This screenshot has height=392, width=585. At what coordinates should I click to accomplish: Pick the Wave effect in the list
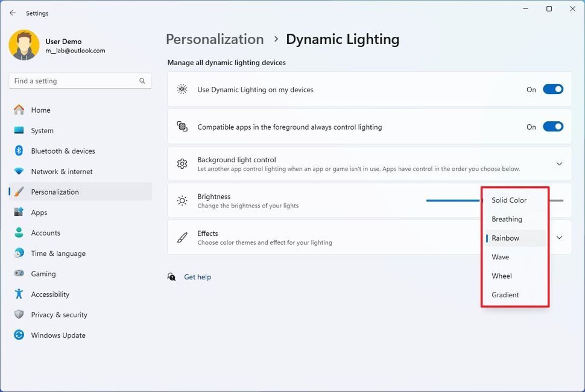[501, 257]
